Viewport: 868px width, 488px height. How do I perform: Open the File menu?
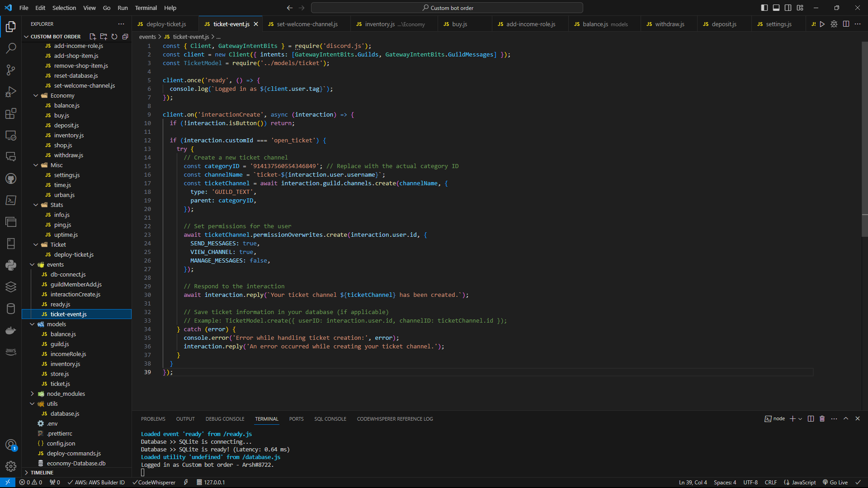(x=24, y=8)
